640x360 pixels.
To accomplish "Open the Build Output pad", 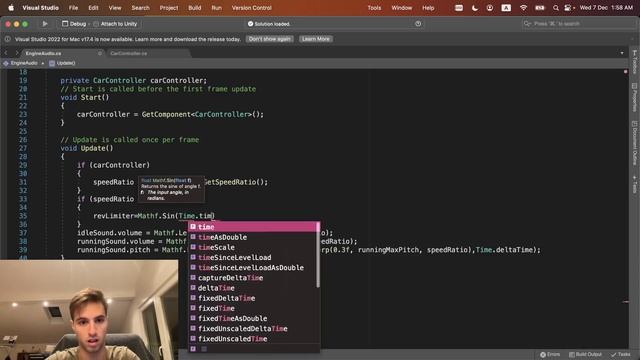I will (585, 354).
